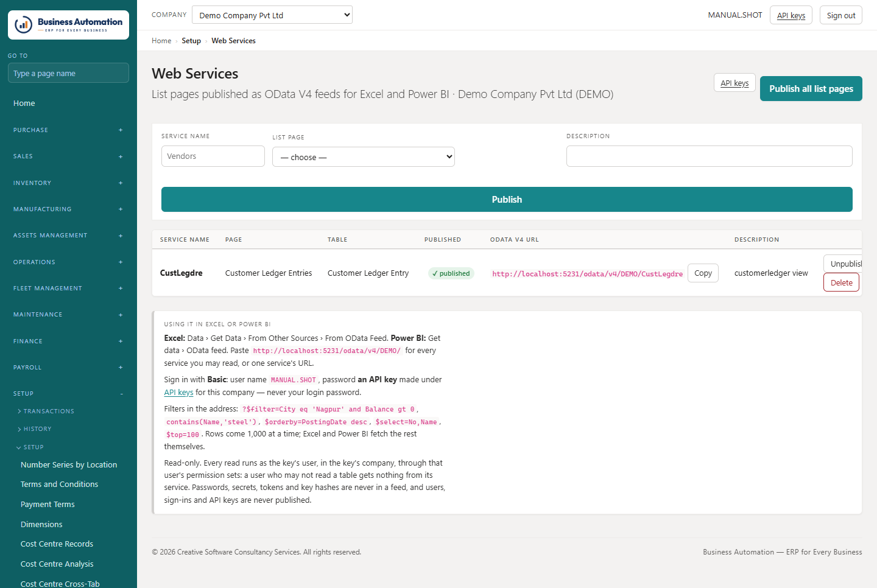Image resolution: width=877 pixels, height=588 pixels.
Task: Click Publish all list pages button
Action: point(811,89)
